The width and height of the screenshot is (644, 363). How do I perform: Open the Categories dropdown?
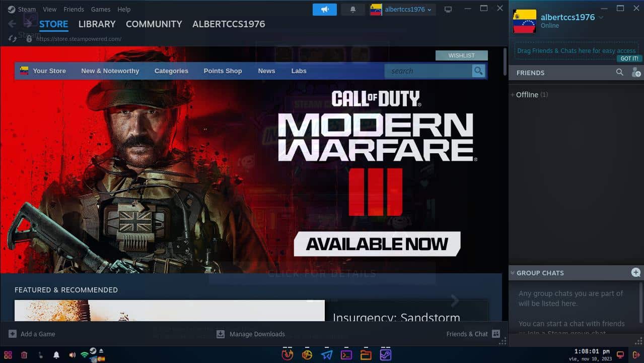coord(171,71)
